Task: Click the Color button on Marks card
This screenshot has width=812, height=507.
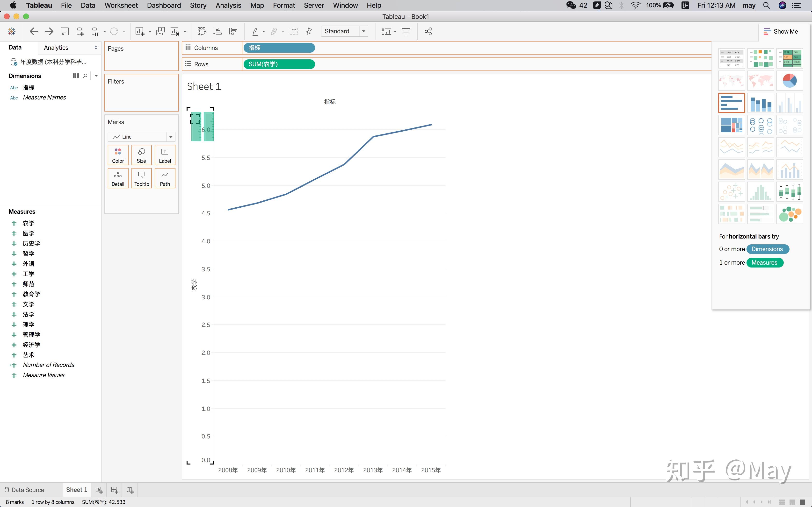Action: point(118,155)
